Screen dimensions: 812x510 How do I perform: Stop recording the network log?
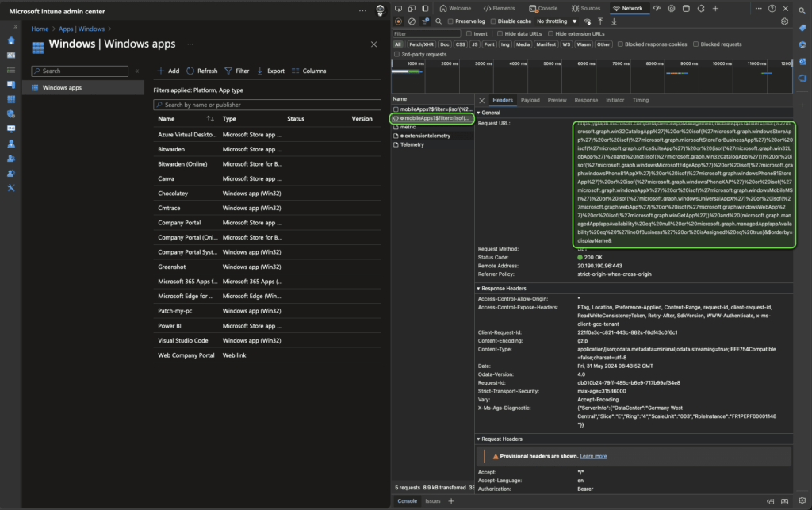398,21
